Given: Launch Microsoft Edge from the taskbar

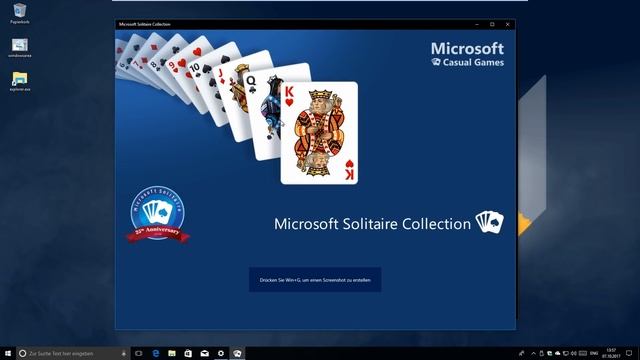Looking at the screenshot, I should coord(156,353).
